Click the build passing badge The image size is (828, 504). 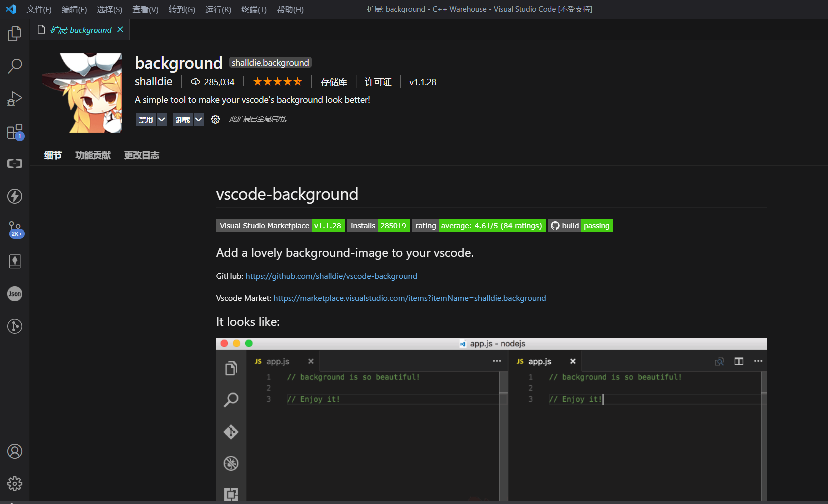click(x=580, y=226)
